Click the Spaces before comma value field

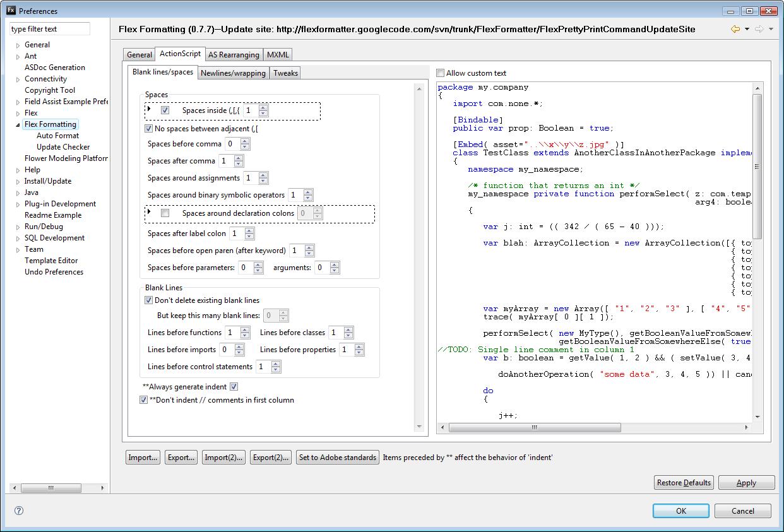[232, 144]
